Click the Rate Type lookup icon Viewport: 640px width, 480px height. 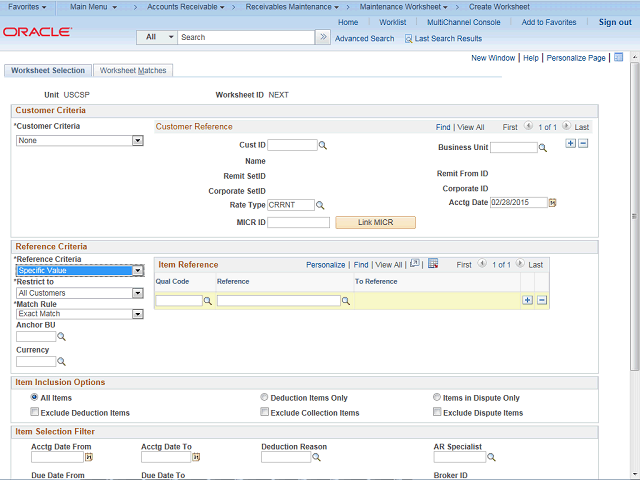coord(321,205)
